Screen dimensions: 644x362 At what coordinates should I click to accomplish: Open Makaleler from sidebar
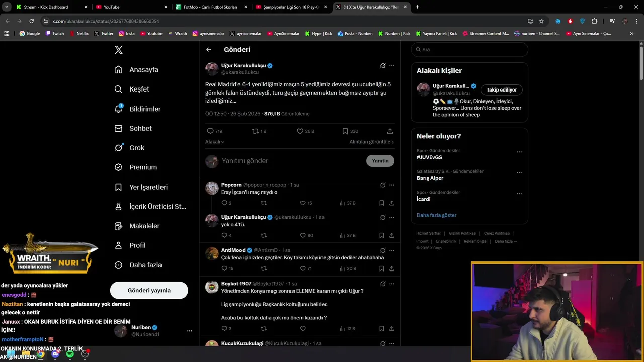pyautogui.click(x=137, y=226)
